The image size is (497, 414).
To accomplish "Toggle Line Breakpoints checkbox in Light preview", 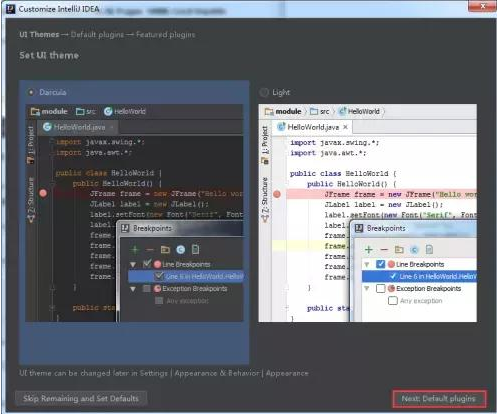I will tap(380, 264).
